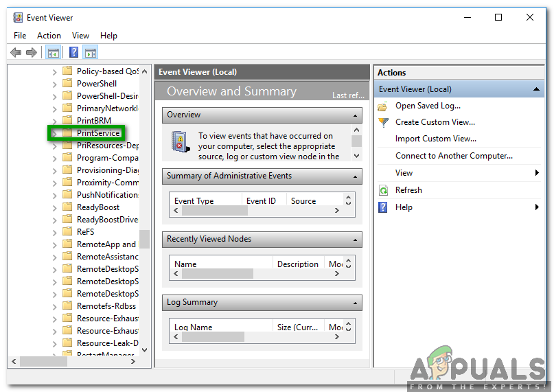The image size is (554, 392).
Task: Click Log Summary horizontal scroll-right arrow
Action: (x=336, y=337)
